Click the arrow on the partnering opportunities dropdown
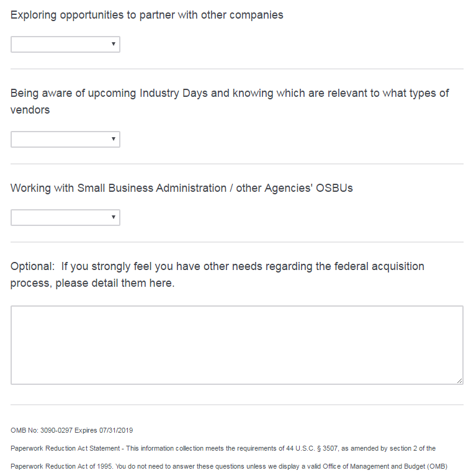 click(x=114, y=44)
